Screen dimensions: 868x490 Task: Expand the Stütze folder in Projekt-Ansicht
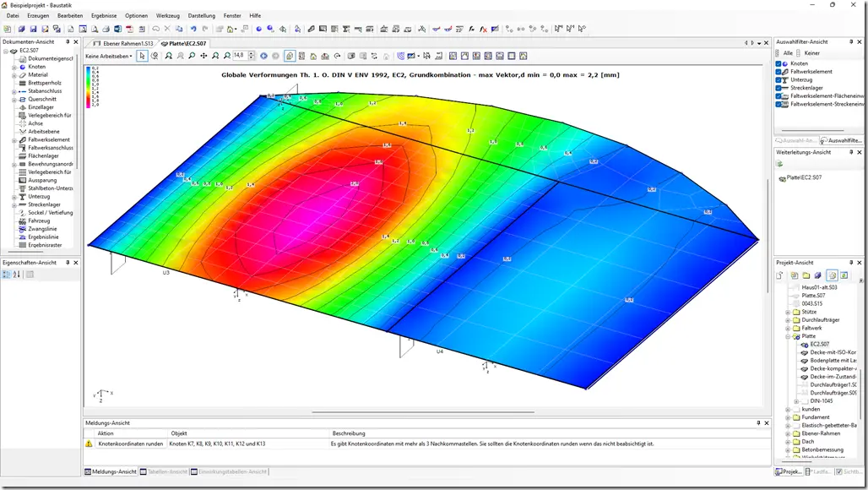pyautogui.click(x=788, y=313)
